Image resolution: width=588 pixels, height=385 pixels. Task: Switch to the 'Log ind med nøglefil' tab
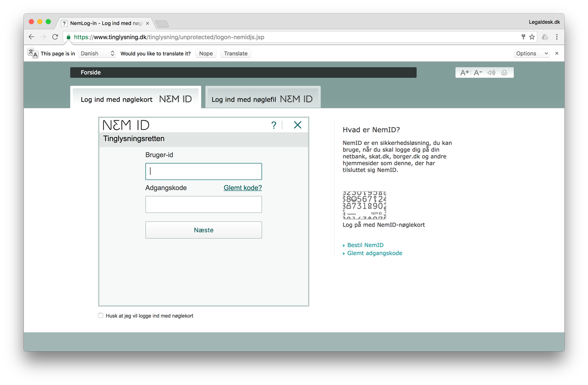coord(263,98)
